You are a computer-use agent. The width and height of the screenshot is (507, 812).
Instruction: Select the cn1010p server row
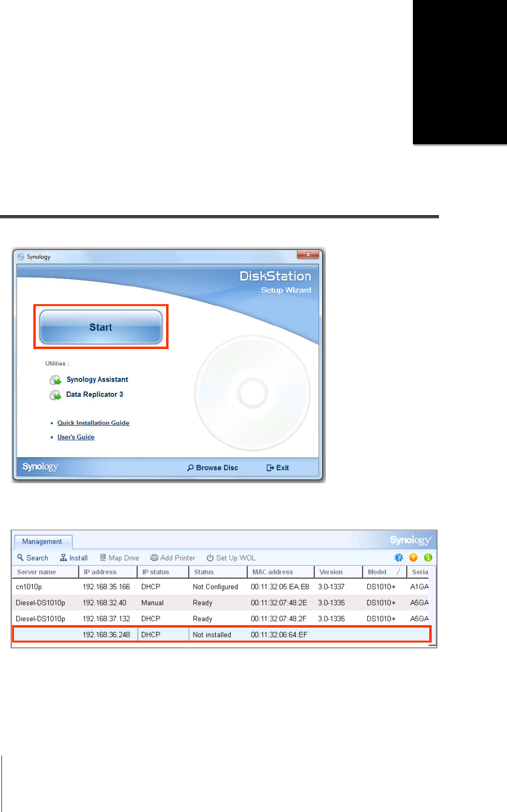[220, 587]
